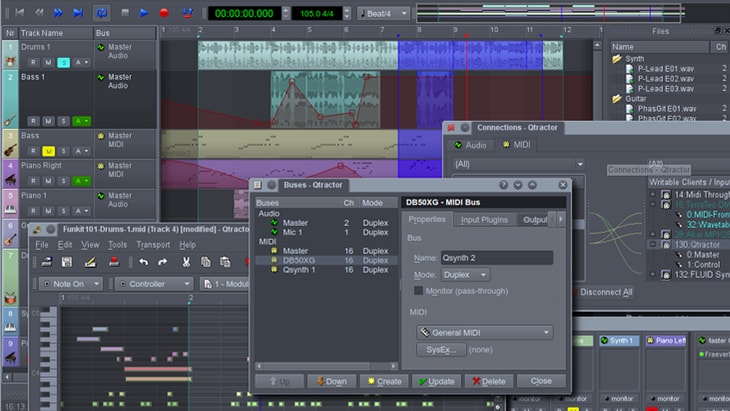The width and height of the screenshot is (730, 411).
Task: Switch to Audio tab in Connections
Action: point(470,145)
